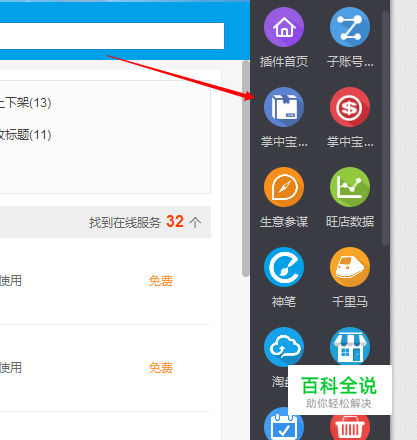
Task: Open the blue box 掌中宝 plugin icon
Action: click(284, 107)
